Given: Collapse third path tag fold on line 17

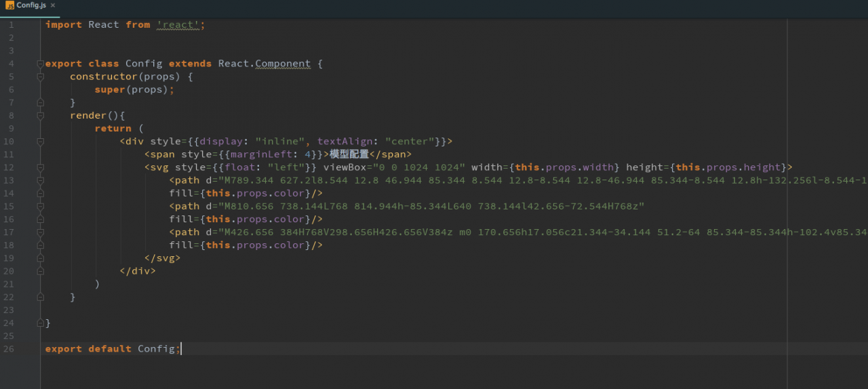Looking at the screenshot, I should click(40, 232).
